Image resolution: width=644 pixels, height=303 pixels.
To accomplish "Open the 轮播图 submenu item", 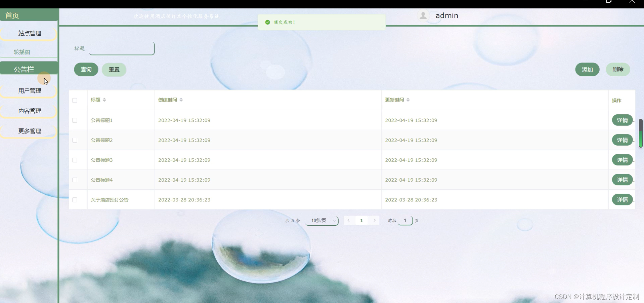I will tap(29, 52).
